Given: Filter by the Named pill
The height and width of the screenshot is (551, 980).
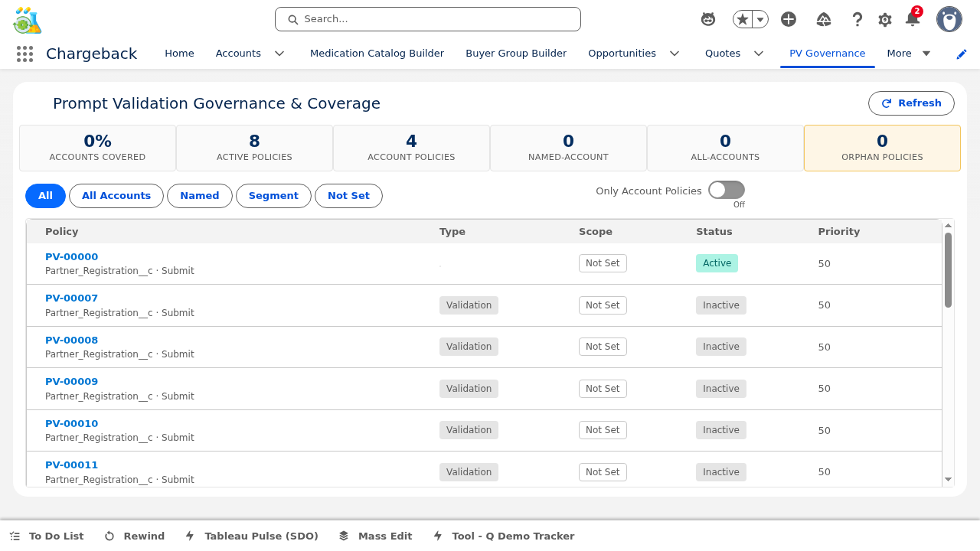Looking at the screenshot, I should click(x=200, y=196).
